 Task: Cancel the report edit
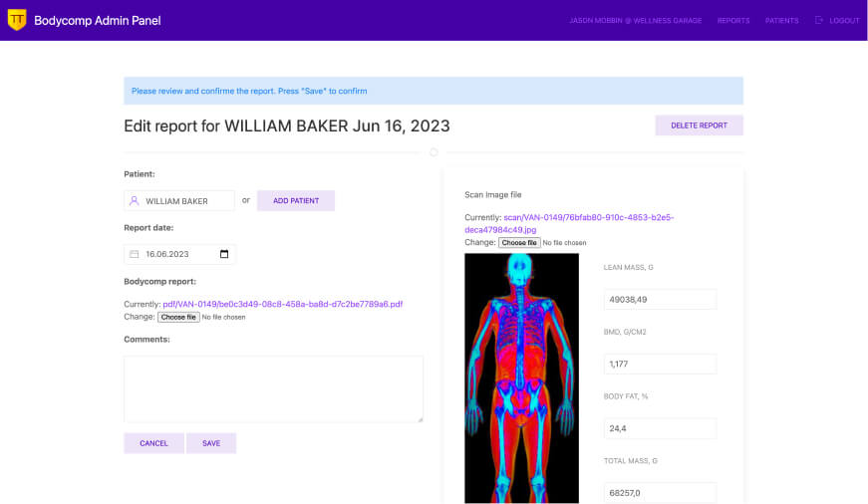153,443
